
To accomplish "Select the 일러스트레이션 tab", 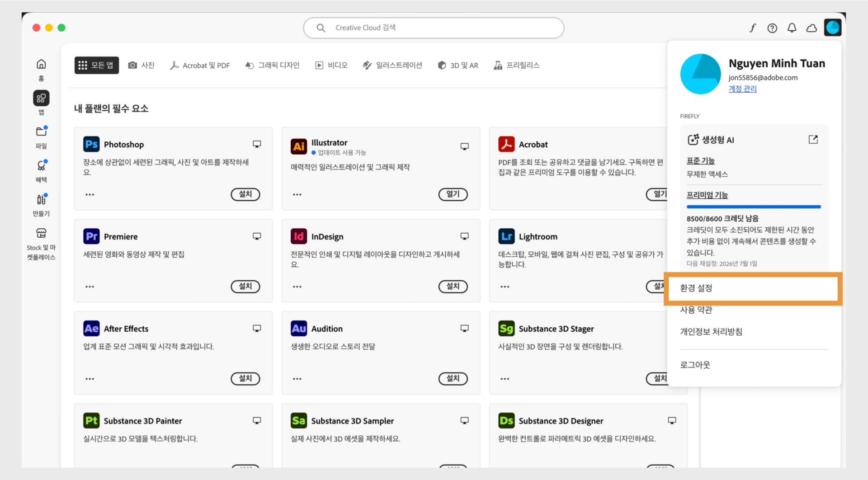I will (x=392, y=65).
